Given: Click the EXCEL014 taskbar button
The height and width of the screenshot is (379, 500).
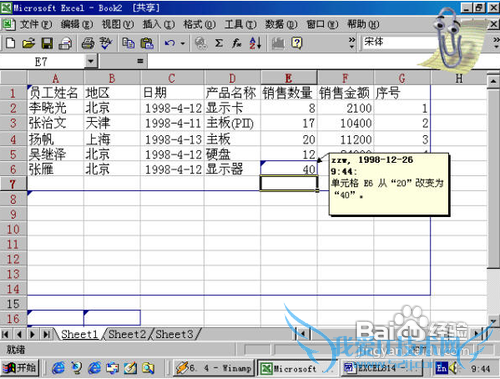Looking at the screenshot, I should pyautogui.click(x=381, y=368).
